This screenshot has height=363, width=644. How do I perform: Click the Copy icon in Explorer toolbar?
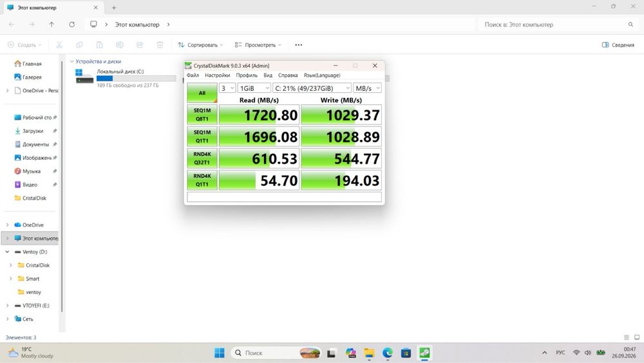[x=79, y=44]
